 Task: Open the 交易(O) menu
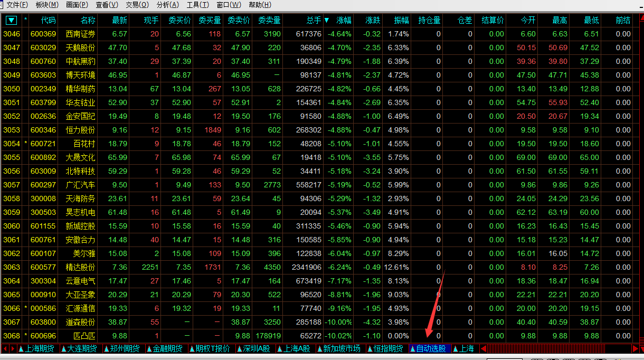(x=137, y=5)
